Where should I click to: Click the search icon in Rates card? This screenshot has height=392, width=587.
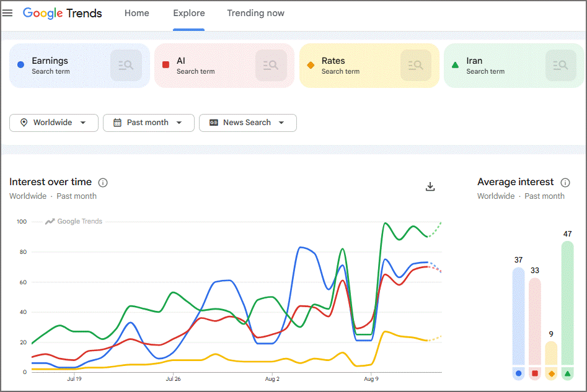click(x=416, y=66)
